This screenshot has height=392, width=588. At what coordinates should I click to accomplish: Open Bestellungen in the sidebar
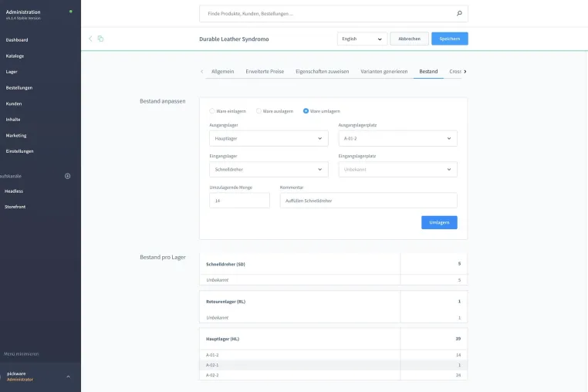click(19, 88)
